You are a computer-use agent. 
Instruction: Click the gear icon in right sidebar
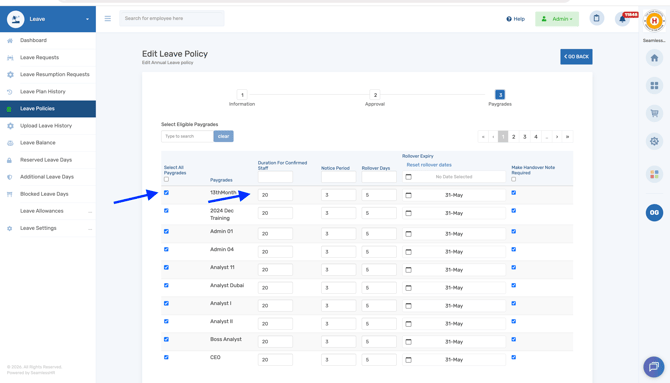pos(654,141)
